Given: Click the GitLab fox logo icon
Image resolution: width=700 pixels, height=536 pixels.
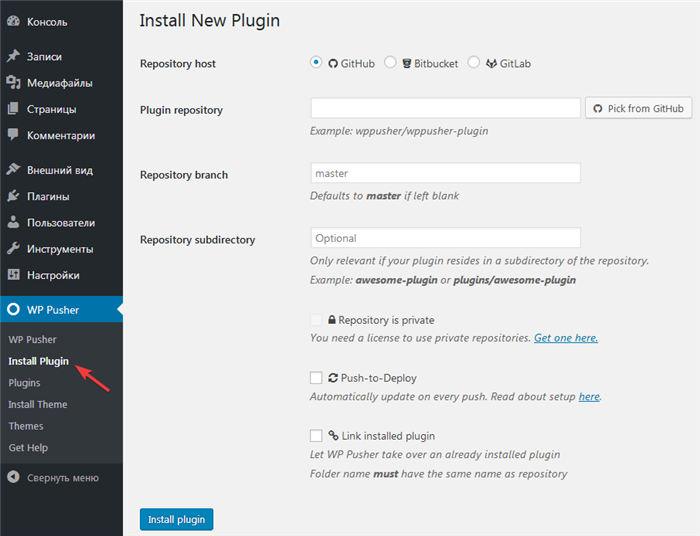Looking at the screenshot, I should 492,64.
